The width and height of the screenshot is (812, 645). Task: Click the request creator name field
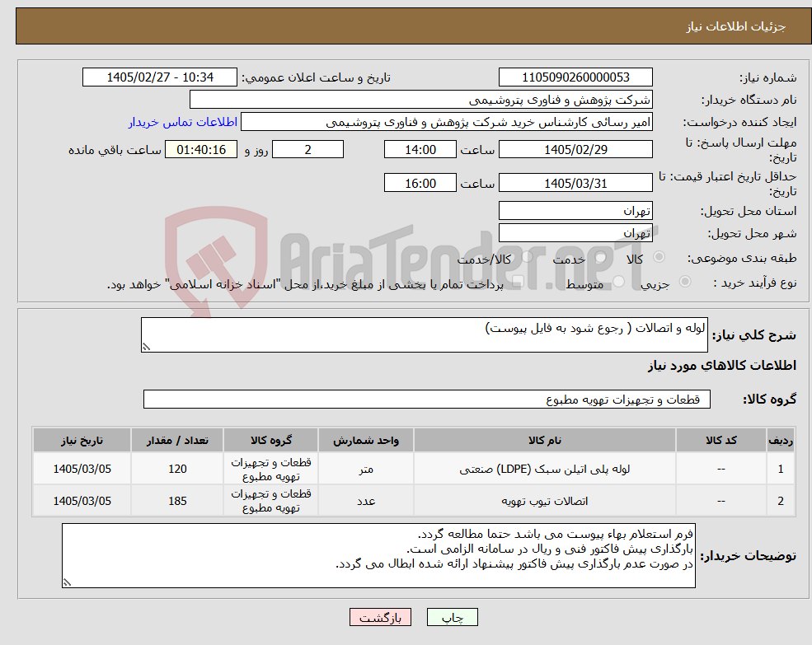pos(446,122)
